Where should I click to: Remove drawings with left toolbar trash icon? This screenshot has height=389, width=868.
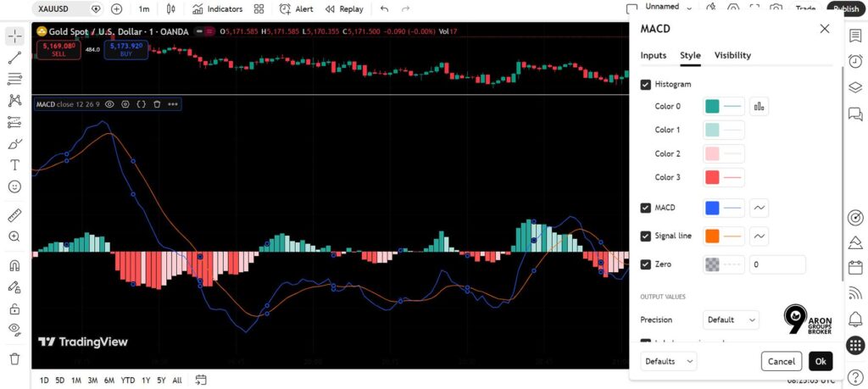tap(15, 358)
